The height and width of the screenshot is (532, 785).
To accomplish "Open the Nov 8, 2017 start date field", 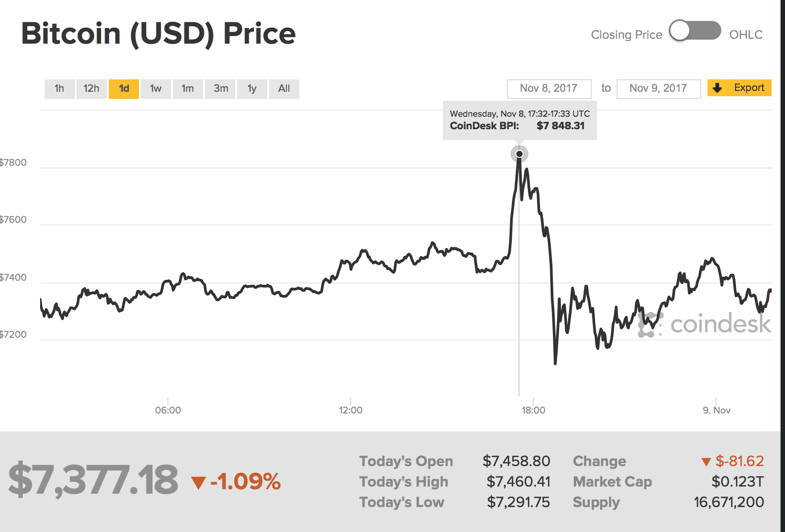I will tap(549, 89).
